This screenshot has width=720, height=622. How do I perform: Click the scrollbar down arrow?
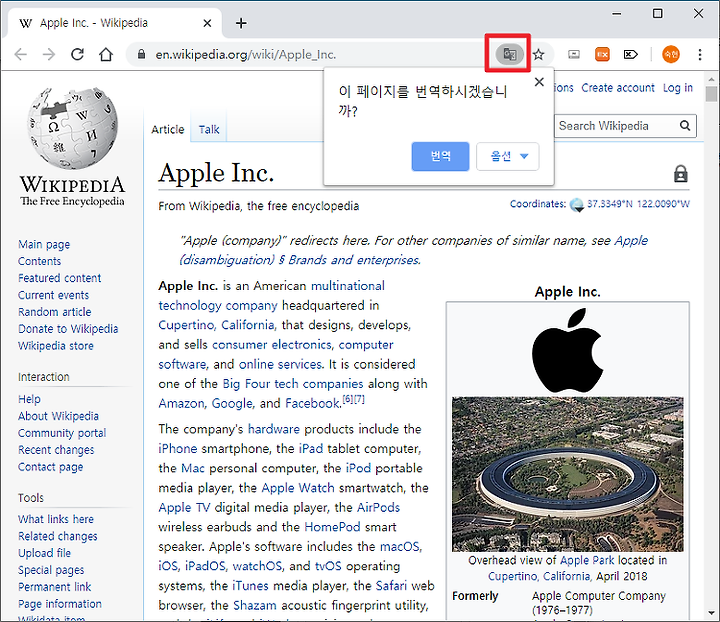[711, 613]
